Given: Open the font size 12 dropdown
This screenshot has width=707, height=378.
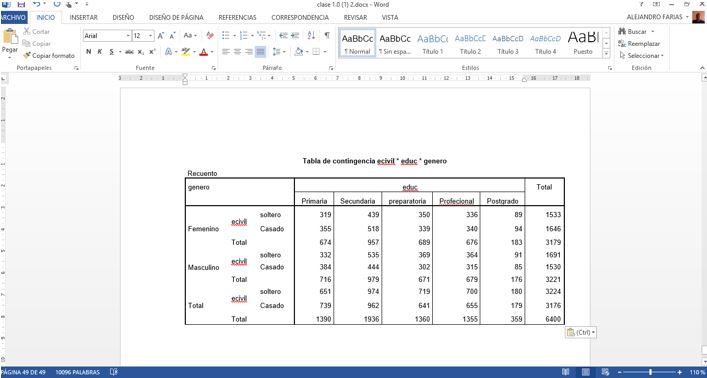Looking at the screenshot, I should 151,36.
